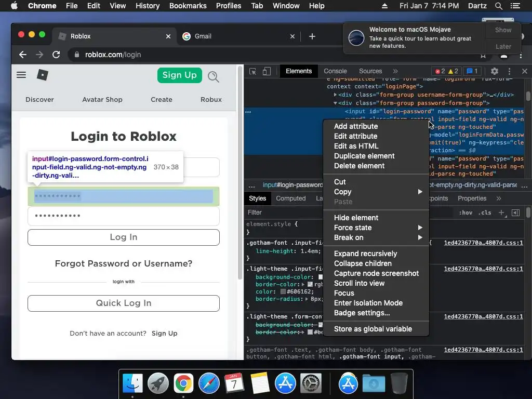Choose Edit as HTML

click(x=376, y=146)
